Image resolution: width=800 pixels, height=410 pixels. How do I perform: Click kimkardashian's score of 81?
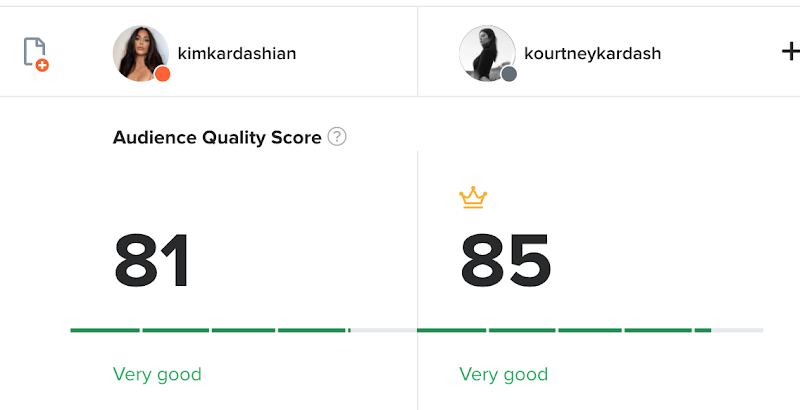tap(152, 261)
